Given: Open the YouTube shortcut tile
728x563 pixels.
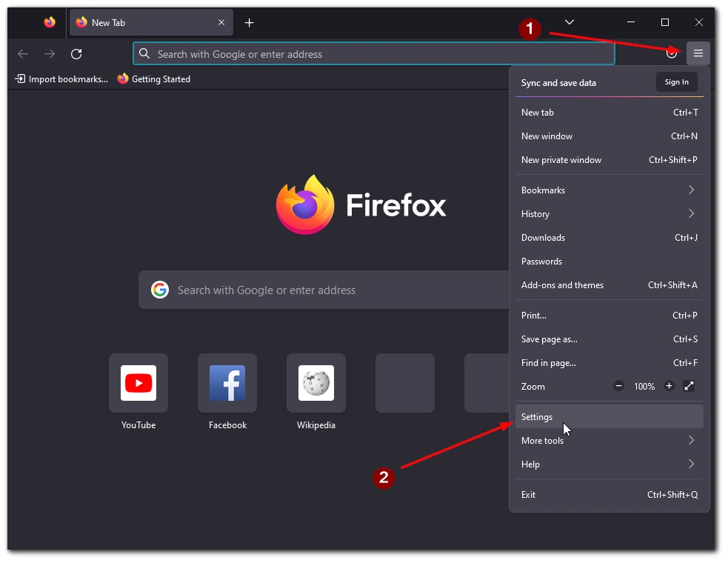Looking at the screenshot, I should [138, 383].
